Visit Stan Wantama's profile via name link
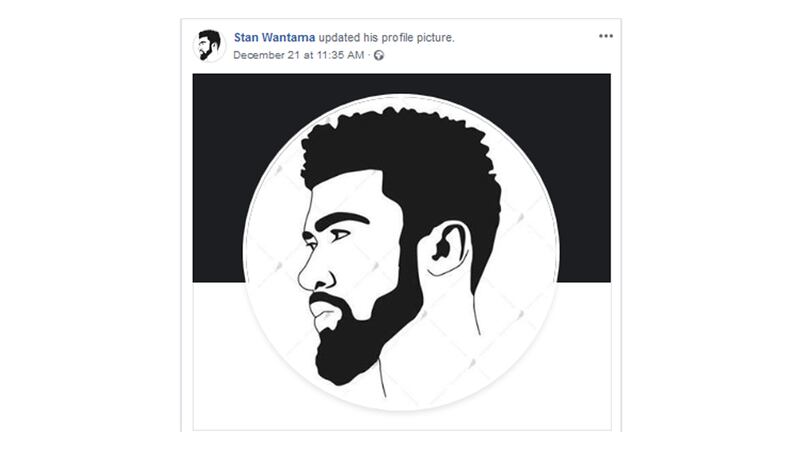Image resolution: width=800 pixels, height=450 pixels. click(x=274, y=38)
